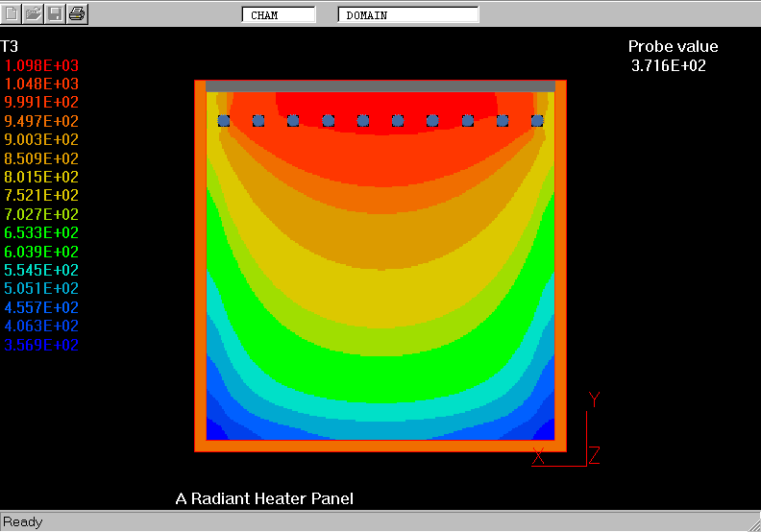Select the 3.569E+02 minimum legend value
This screenshot has height=532, width=761.
(x=42, y=345)
